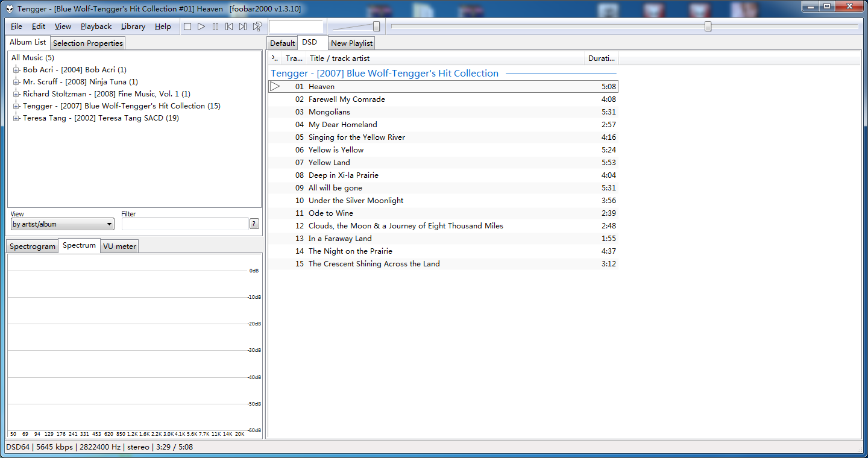Expand the Teresa Tang SACD tree node
868x458 pixels.
16,118
